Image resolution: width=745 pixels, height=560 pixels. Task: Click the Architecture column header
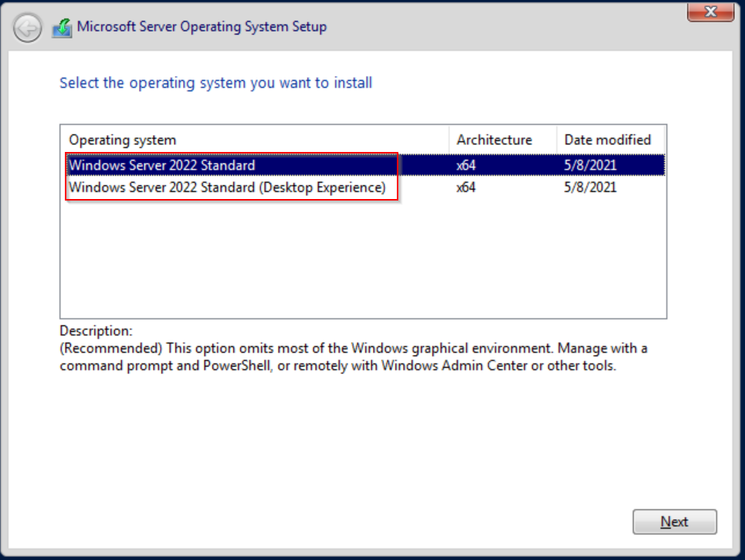(494, 140)
